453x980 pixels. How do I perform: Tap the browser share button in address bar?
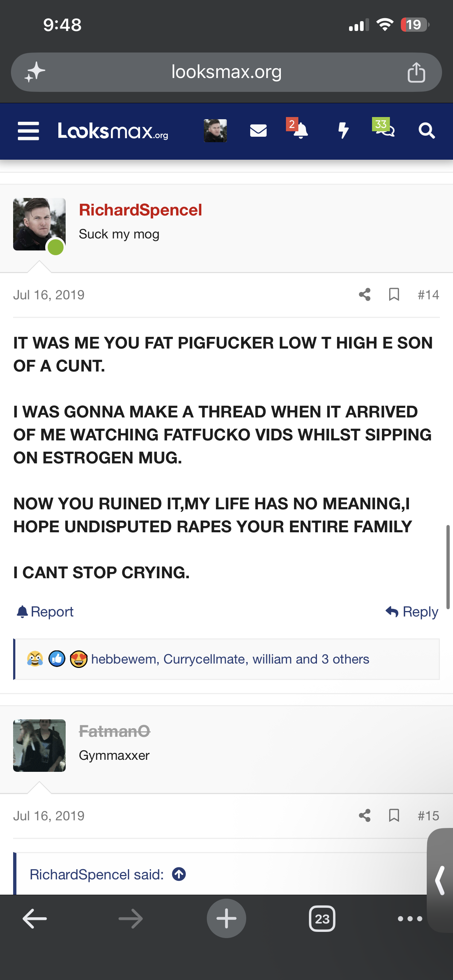coord(416,72)
